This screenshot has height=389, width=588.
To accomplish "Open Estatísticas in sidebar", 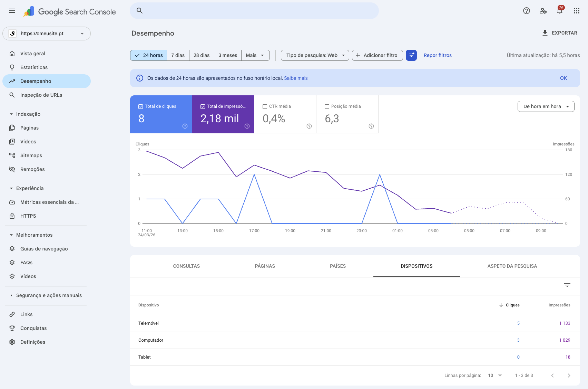I will coord(47,67).
